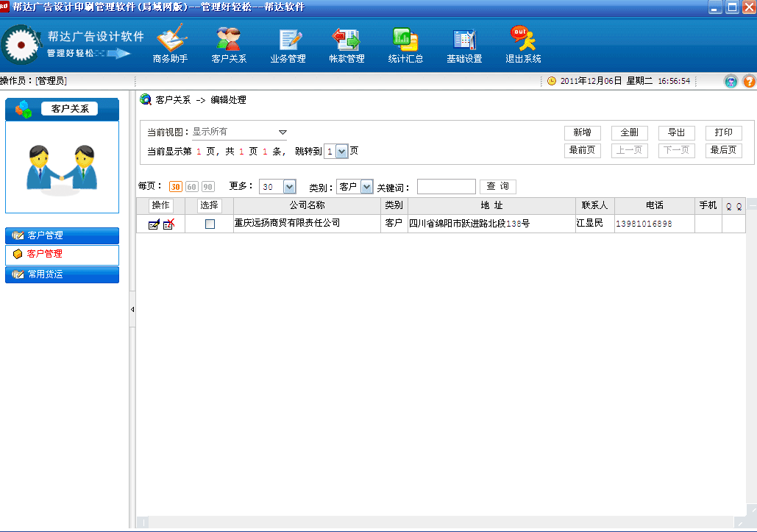Image resolution: width=757 pixels, height=532 pixels.
Task: Expand the 当前视图 view dropdown
Action: [x=282, y=132]
